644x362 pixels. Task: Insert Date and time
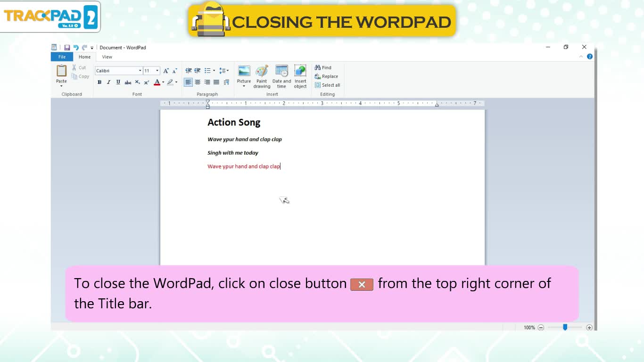click(281, 76)
